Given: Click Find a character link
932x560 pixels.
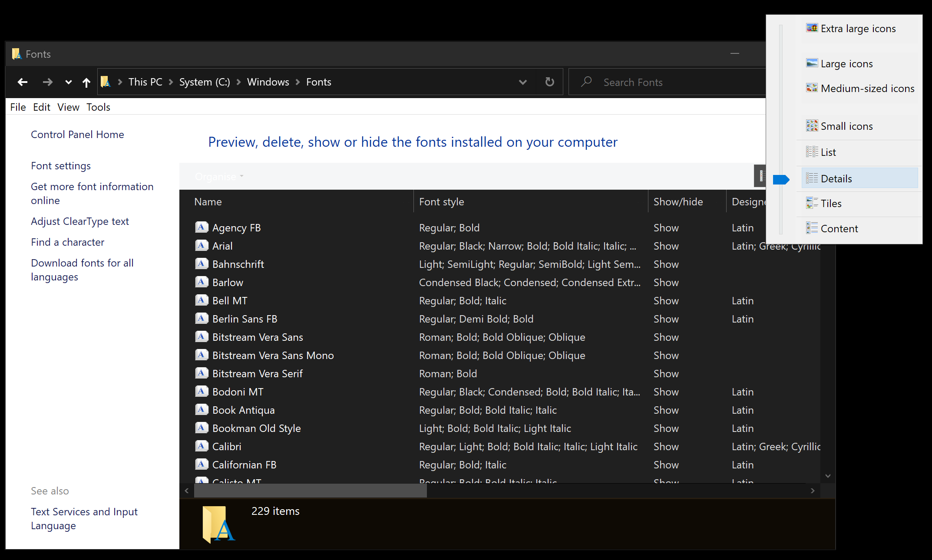Looking at the screenshot, I should 67,242.
